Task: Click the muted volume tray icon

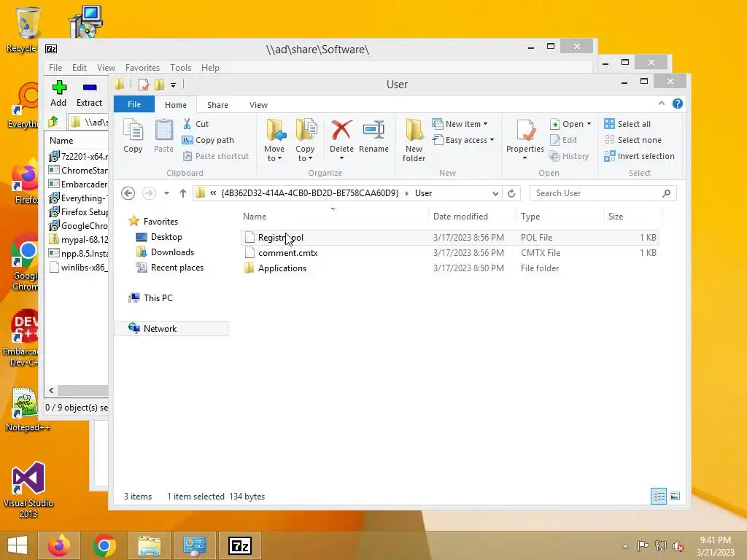Action: click(678, 546)
